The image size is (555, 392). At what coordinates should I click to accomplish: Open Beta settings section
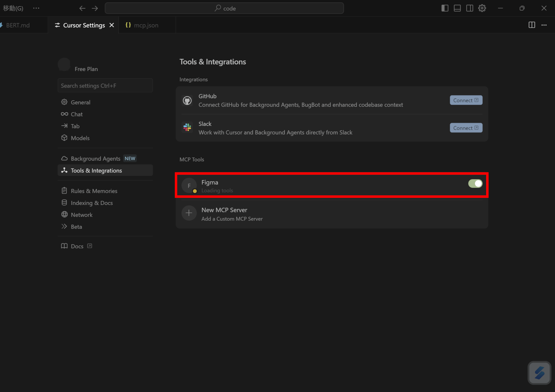(x=105, y=227)
